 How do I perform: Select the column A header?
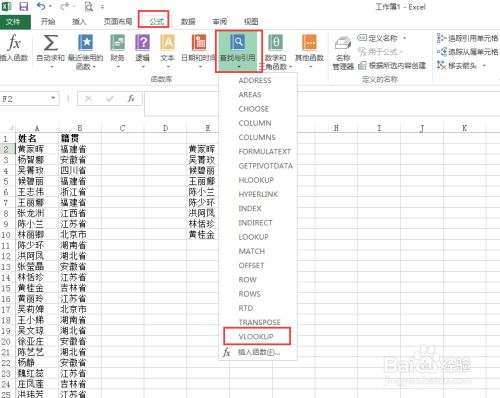37,128
